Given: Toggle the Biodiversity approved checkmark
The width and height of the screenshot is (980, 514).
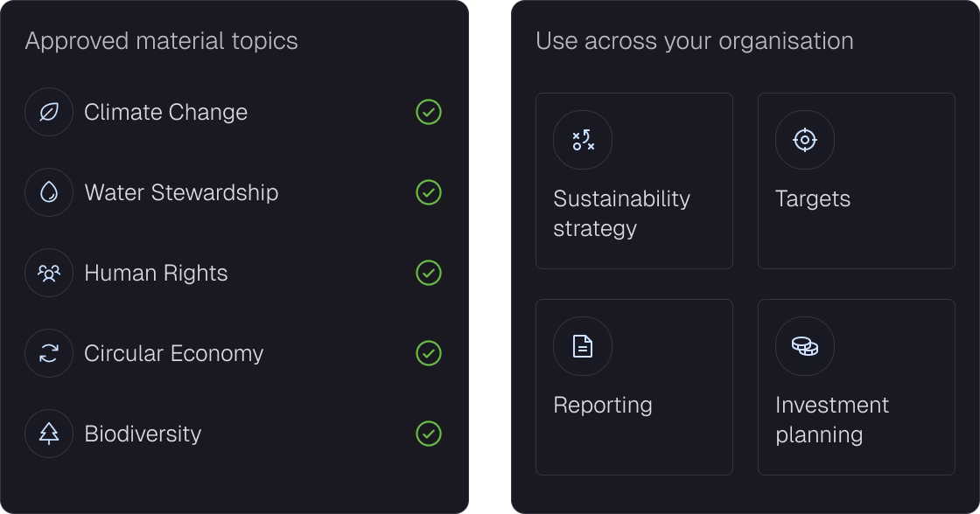Looking at the screenshot, I should 429,434.
